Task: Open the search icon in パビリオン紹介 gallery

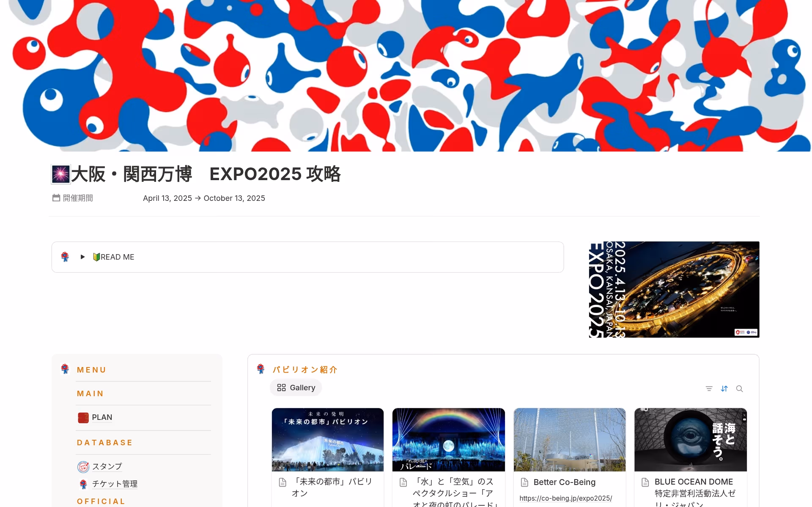Action: [x=740, y=388]
